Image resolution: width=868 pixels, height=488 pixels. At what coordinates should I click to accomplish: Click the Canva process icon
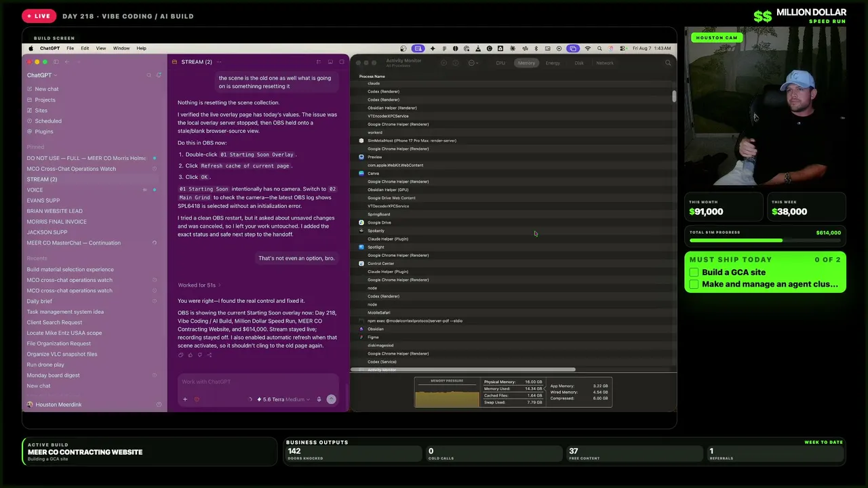point(361,174)
